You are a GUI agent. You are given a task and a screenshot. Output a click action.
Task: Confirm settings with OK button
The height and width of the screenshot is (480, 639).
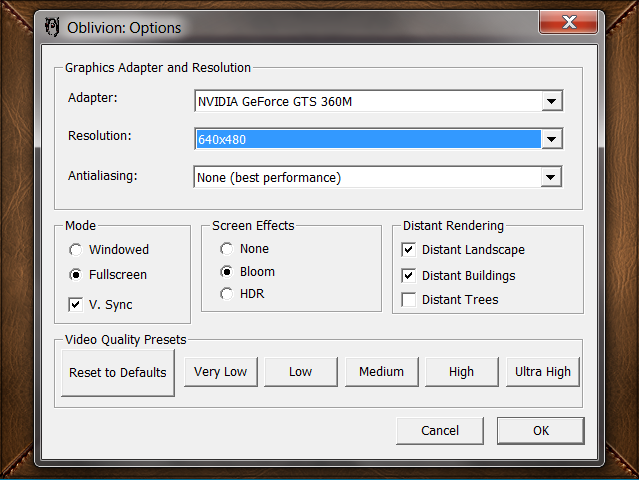click(x=540, y=431)
